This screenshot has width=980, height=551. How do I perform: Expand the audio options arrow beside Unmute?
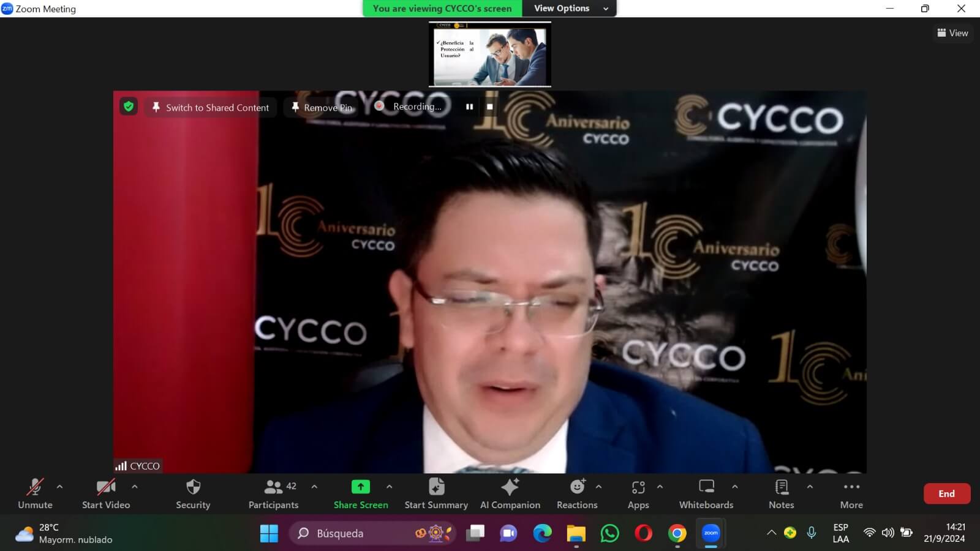[59, 487]
